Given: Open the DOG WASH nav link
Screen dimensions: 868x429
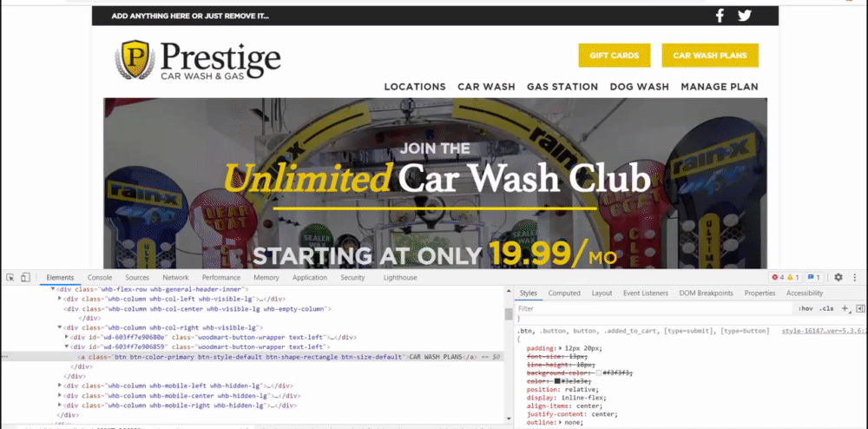Looking at the screenshot, I should click(640, 87).
